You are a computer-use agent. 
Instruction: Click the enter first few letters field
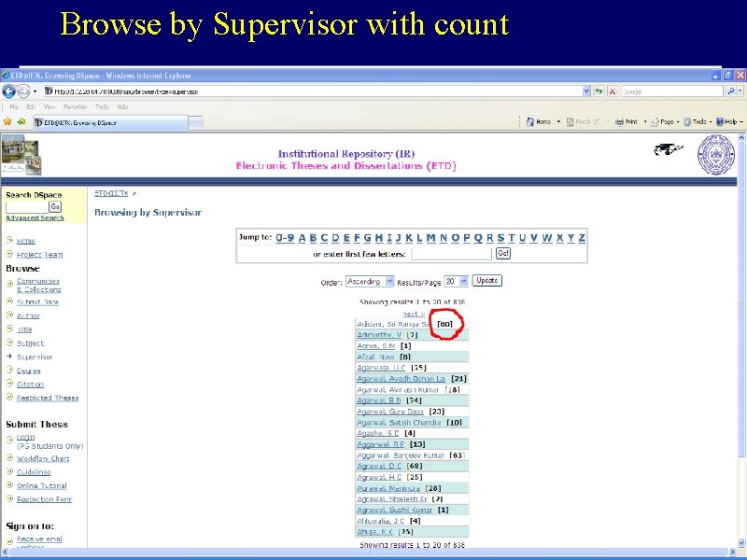(x=451, y=254)
